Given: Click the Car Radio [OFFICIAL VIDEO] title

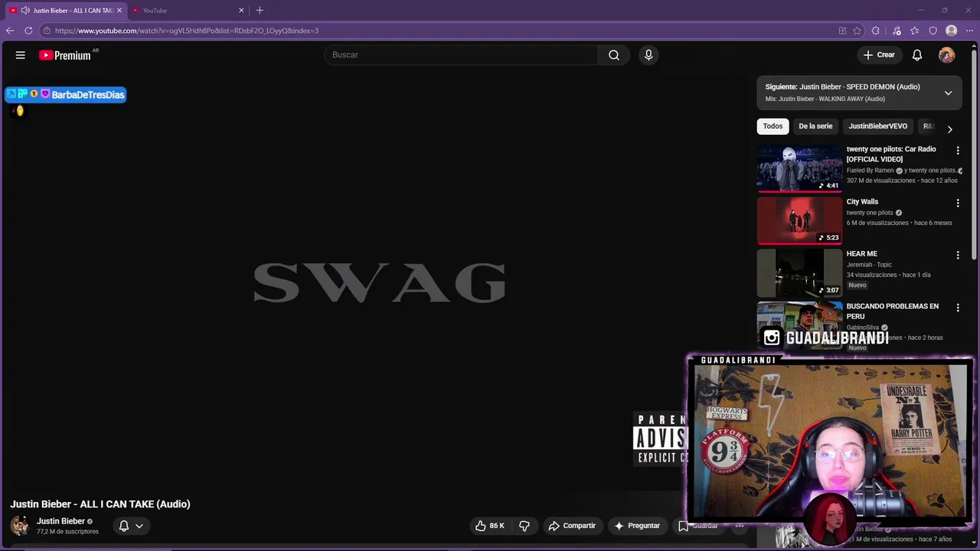Looking at the screenshot, I should click(891, 155).
